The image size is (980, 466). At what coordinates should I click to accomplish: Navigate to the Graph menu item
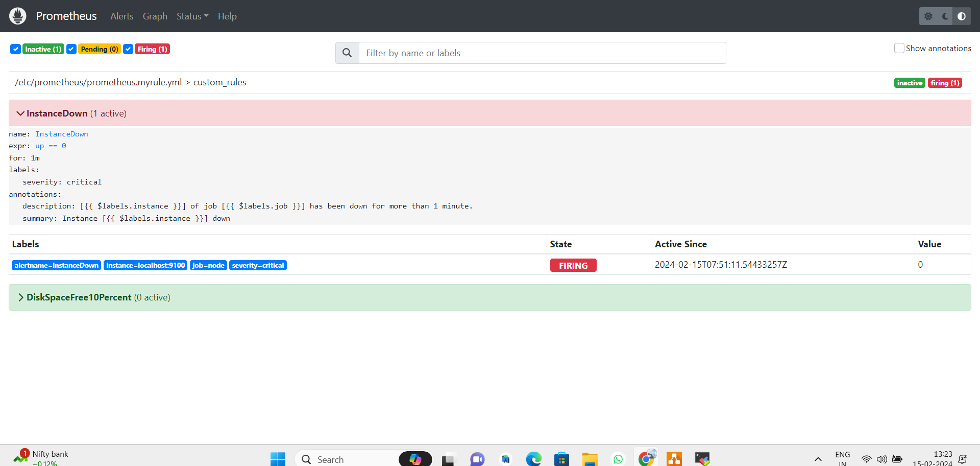click(x=155, y=16)
